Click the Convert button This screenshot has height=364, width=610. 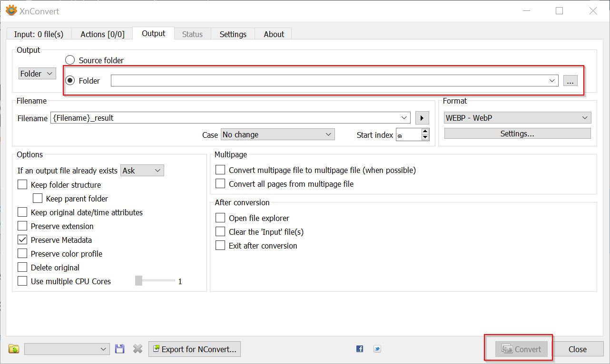pyautogui.click(x=522, y=349)
